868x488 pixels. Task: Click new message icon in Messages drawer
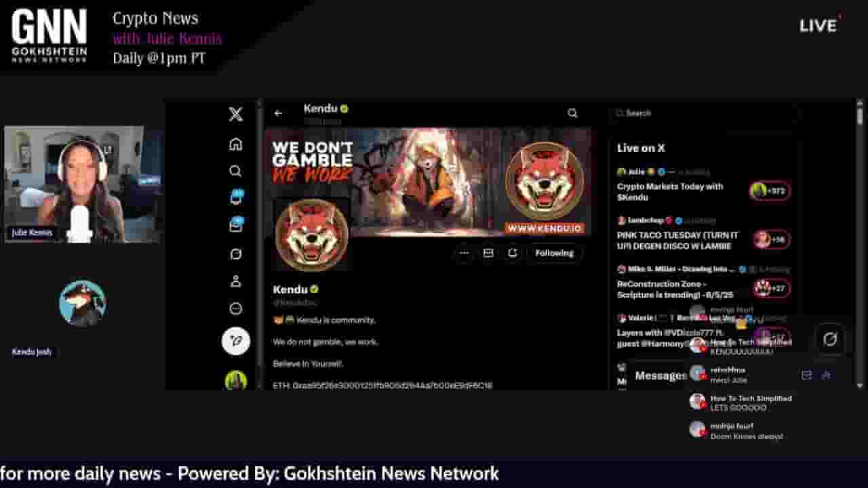point(806,375)
